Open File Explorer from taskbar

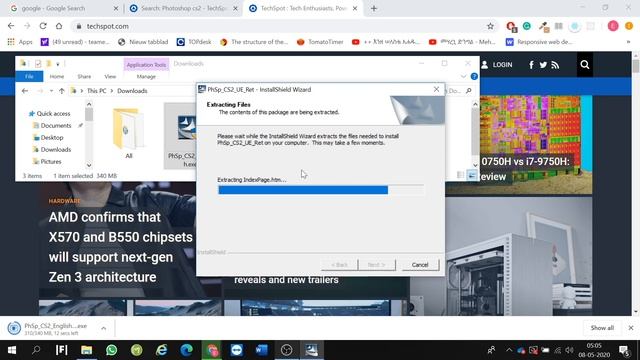(87, 350)
